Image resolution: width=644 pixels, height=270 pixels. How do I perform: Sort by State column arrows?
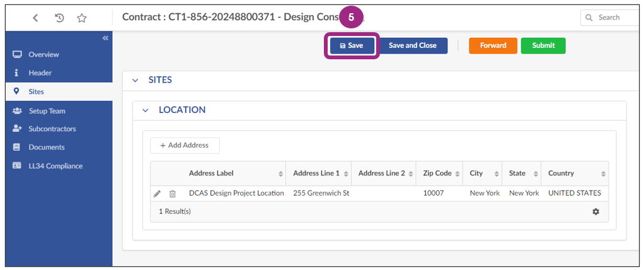point(536,174)
